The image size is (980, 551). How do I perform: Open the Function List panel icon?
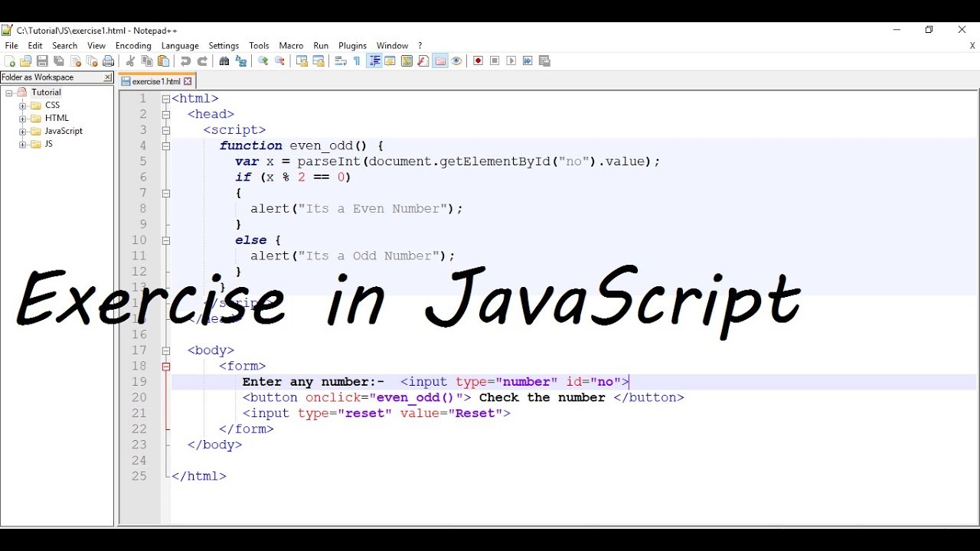423,61
